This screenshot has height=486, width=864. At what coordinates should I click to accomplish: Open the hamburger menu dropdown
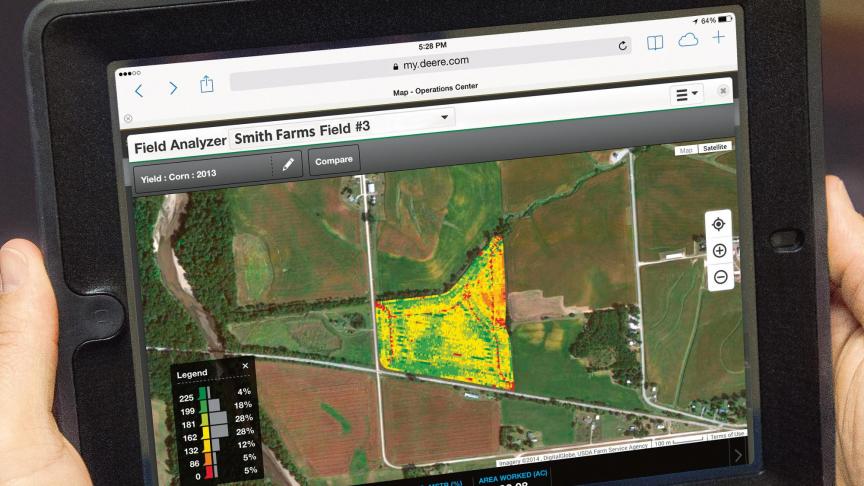(687, 94)
